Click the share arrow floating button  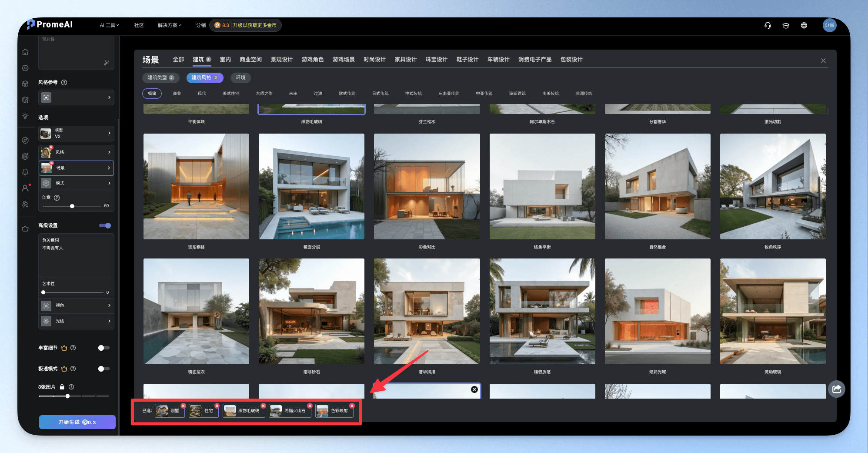coord(837,389)
